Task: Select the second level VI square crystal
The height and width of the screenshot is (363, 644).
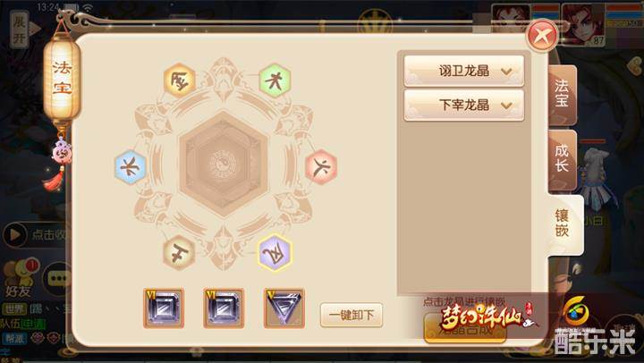Action: (x=224, y=308)
